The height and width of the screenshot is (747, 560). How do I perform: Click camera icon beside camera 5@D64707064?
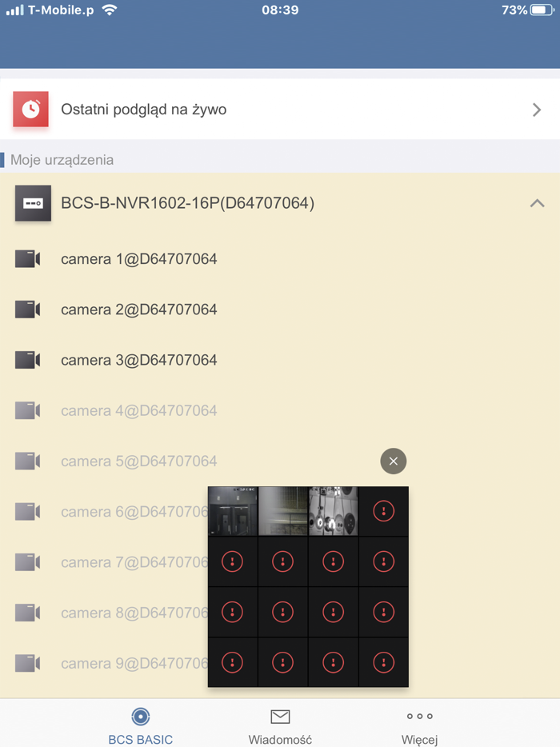click(x=27, y=461)
